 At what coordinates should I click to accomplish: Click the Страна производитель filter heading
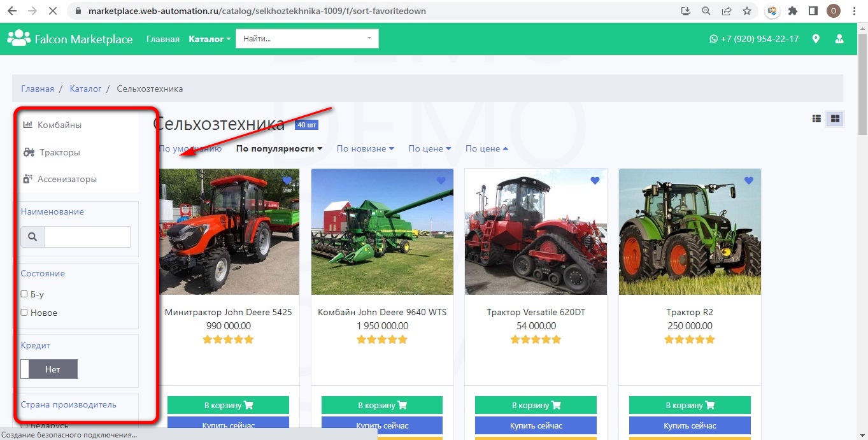click(x=69, y=404)
